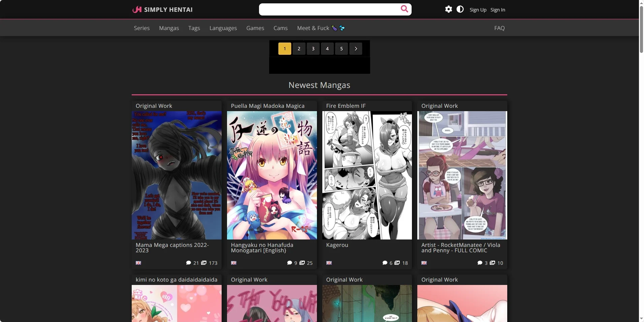Go to page 4 in pagination
Screen dimensions: 644x322
click(327, 49)
